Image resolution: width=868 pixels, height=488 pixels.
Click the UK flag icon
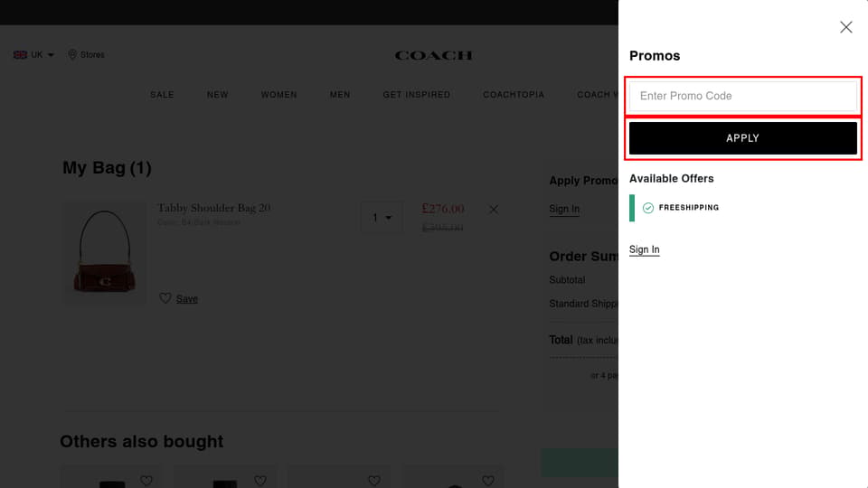tap(20, 55)
